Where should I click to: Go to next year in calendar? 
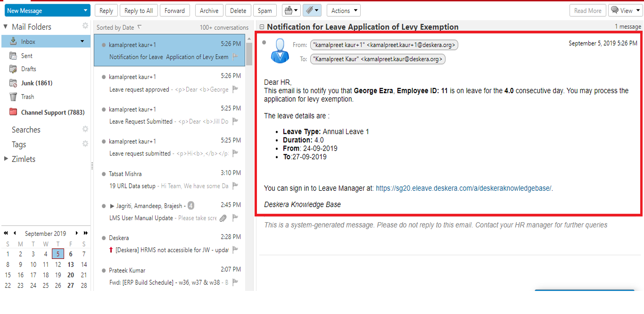(x=85, y=233)
